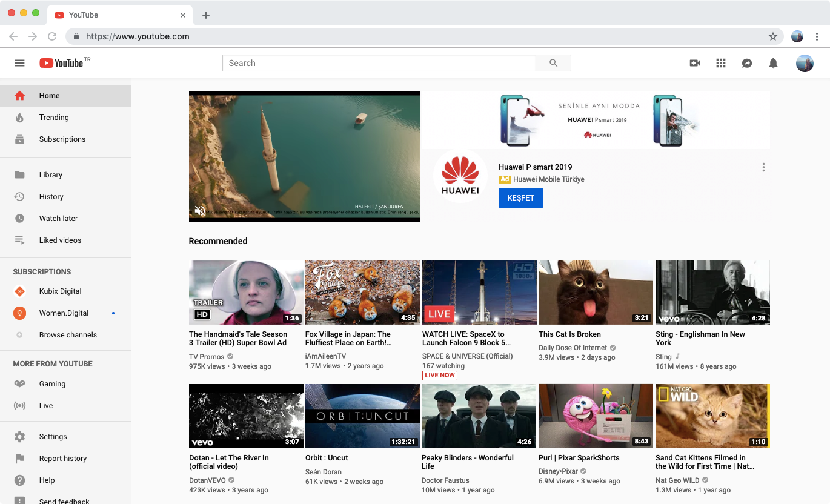Open the Send feedback sidebar item
The width and height of the screenshot is (830, 504).
[65, 500]
